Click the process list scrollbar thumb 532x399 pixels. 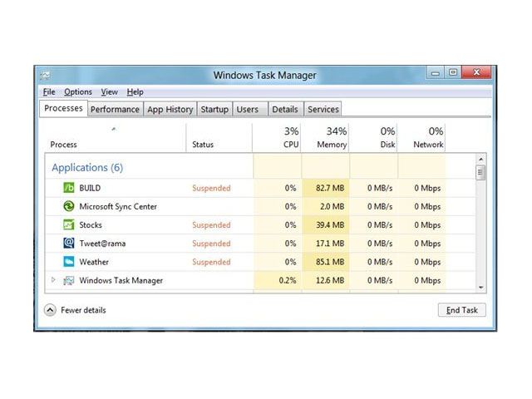pyautogui.click(x=480, y=173)
